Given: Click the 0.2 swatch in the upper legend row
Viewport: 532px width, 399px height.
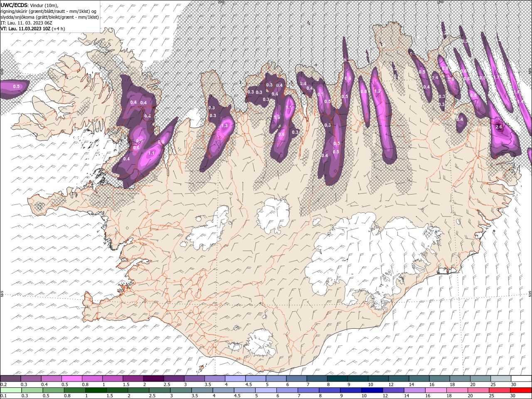Looking at the screenshot, I should coord(10,379).
